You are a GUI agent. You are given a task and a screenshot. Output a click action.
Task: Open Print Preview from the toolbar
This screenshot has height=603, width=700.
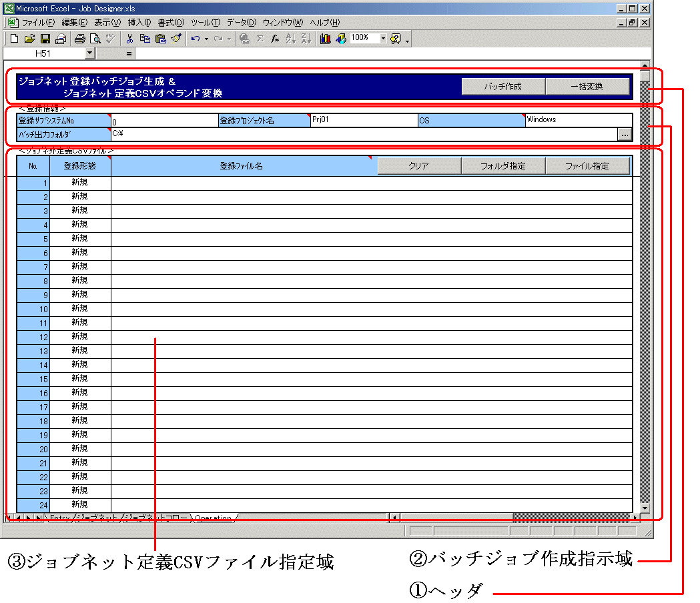95,39
